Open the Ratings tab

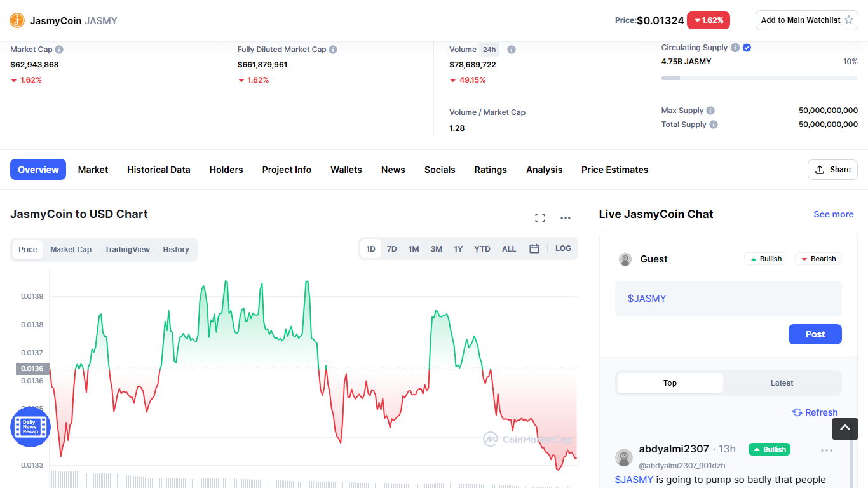pyautogui.click(x=491, y=170)
